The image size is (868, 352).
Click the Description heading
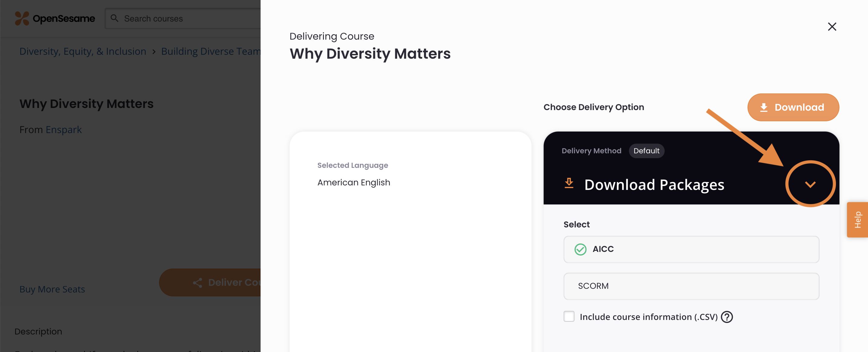click(x=38, y=332)
